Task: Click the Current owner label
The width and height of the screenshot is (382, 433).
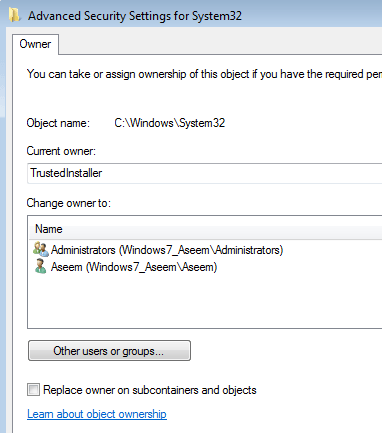Action: coord(61,151)
